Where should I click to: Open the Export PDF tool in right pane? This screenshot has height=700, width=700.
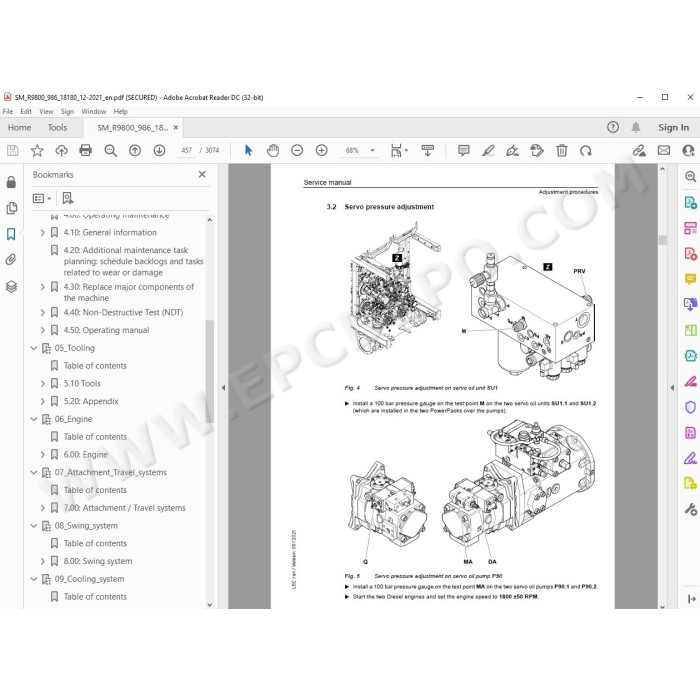tap(691, 202)
